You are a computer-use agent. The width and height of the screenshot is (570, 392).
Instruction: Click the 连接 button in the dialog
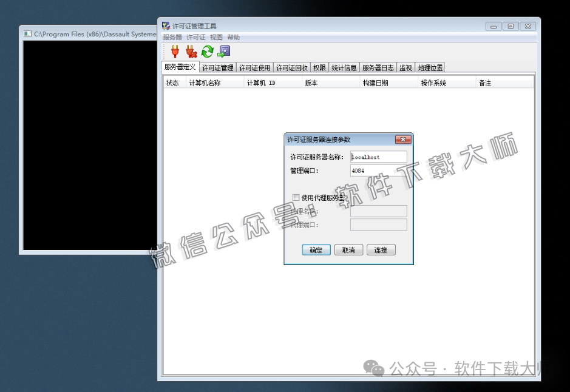[x=381, y=249]
